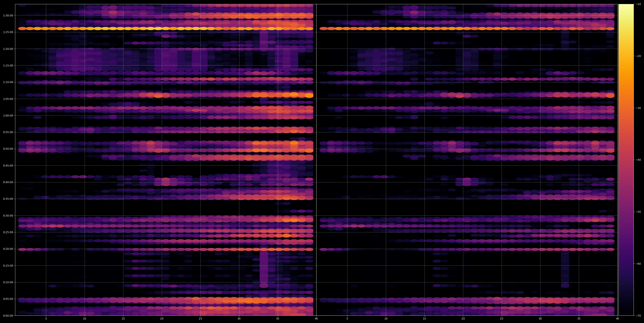
Task: Select x-axis label 30 under the right heatmap
Action: (x=540, y=319)
